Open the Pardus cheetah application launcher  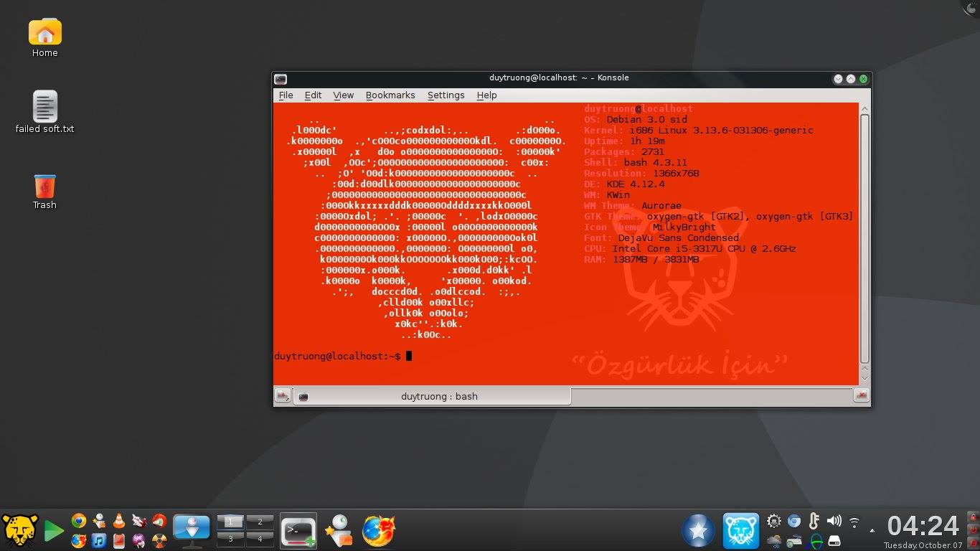coord(20,530)
